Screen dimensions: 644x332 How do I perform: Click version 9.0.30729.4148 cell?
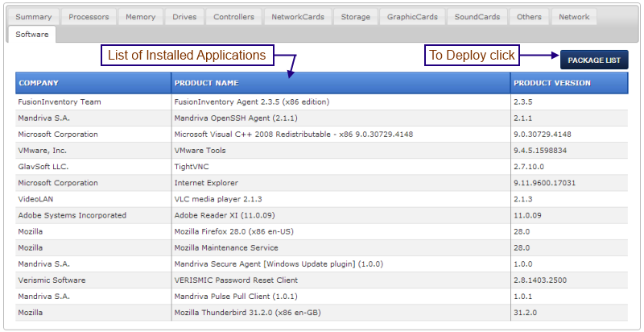[x=569, y=135]
